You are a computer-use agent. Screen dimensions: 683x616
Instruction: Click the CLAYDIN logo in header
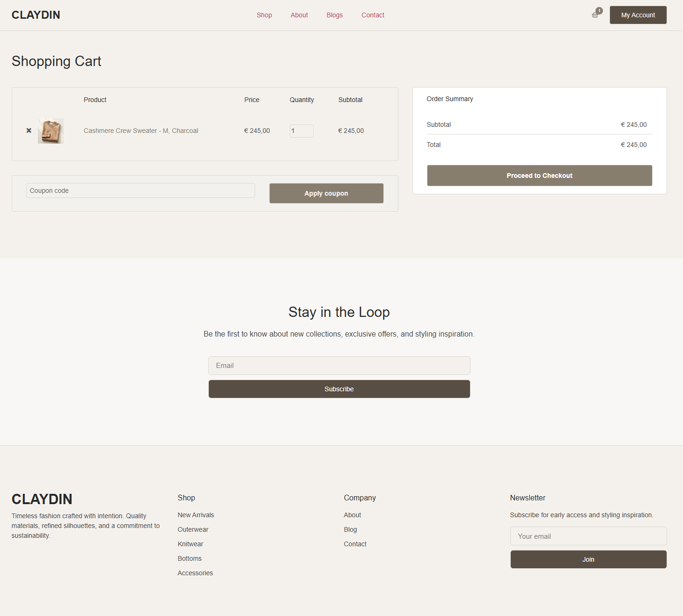[x=36, y=15]
